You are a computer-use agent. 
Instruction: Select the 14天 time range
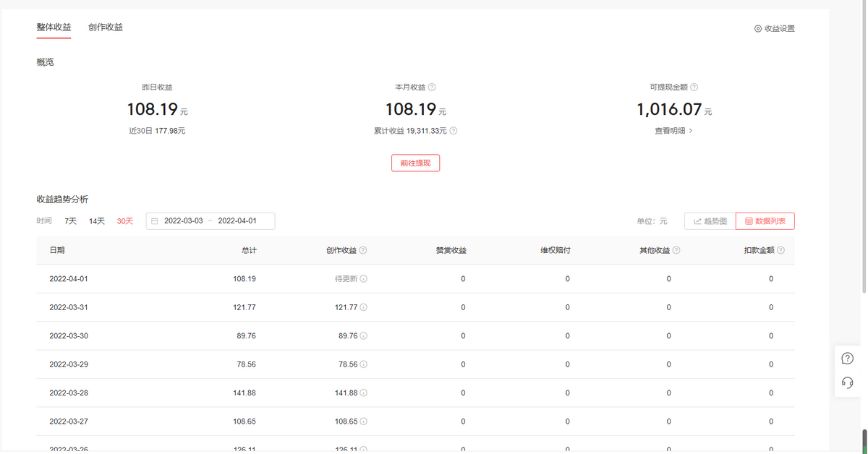pos(97,221)
